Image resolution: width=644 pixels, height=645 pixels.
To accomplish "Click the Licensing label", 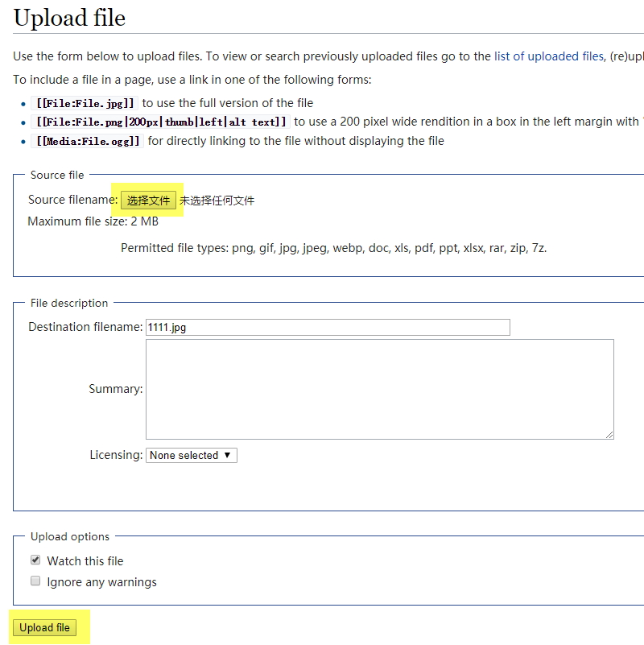I will pos(116,455).
